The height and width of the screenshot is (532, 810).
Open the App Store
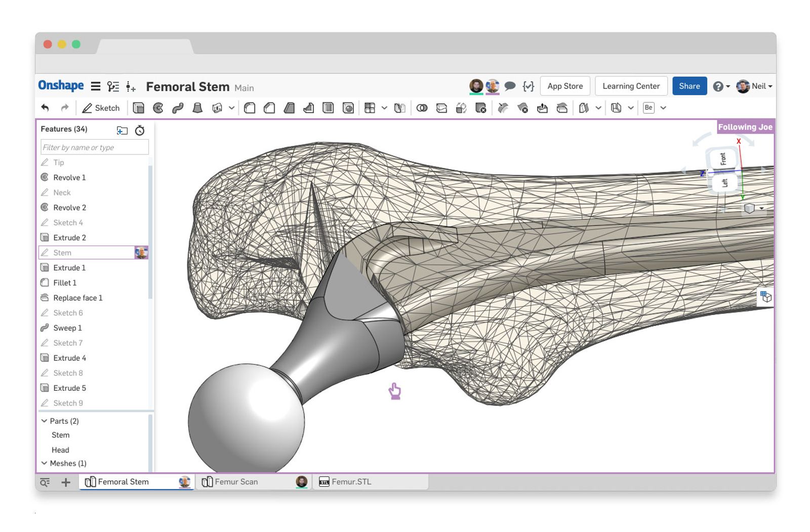click(565, 86)
